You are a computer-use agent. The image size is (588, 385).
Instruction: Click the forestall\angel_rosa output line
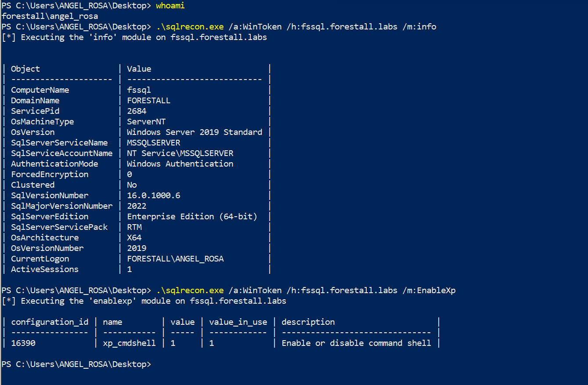(x=50, y=16)
